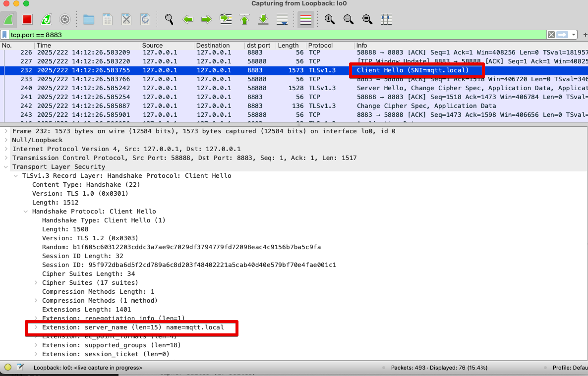Open capture file properties status icon
Image resolution: width=588 pixels, height=376 pixels.
click(x=20, y=368)
